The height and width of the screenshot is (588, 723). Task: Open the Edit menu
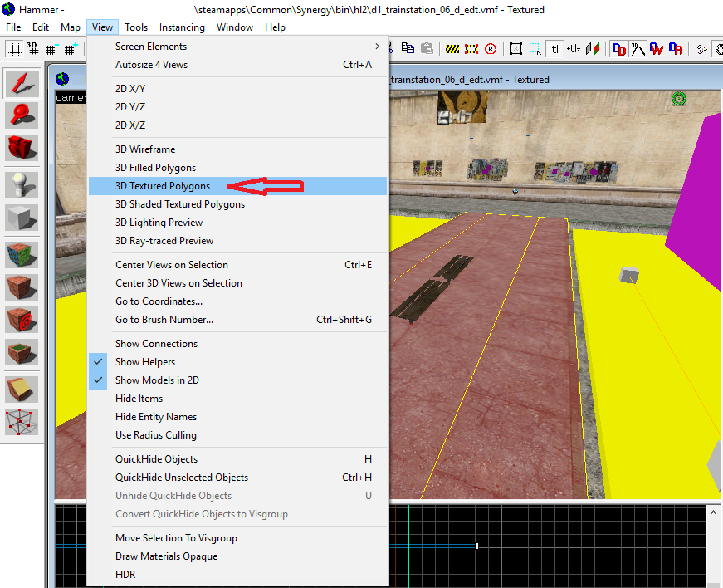(41, 27)
